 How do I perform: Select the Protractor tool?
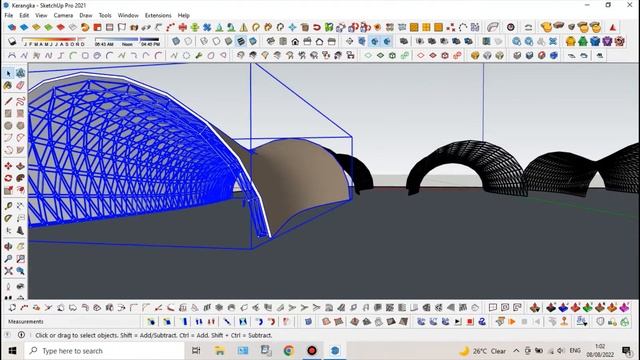9,218
